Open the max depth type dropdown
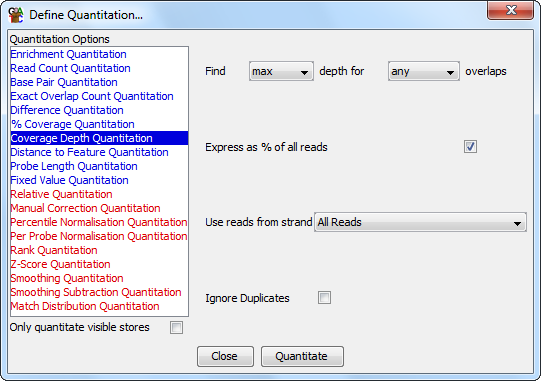The width and height of the screenshot is (541, 381). coord(281,71)
